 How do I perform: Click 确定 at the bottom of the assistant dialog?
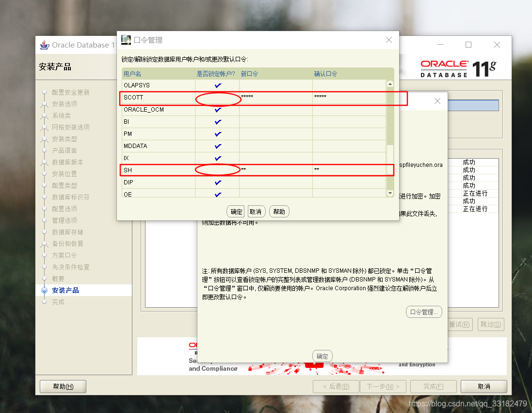pos(322,356)
